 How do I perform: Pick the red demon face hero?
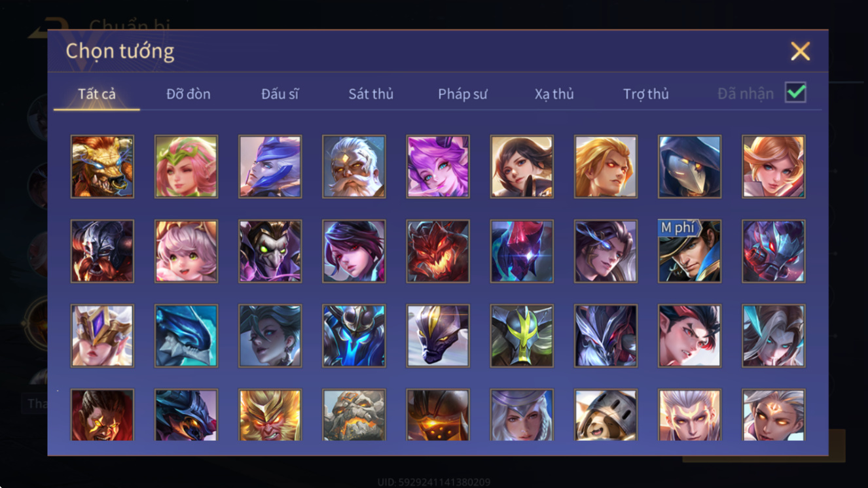click(438, 251)
